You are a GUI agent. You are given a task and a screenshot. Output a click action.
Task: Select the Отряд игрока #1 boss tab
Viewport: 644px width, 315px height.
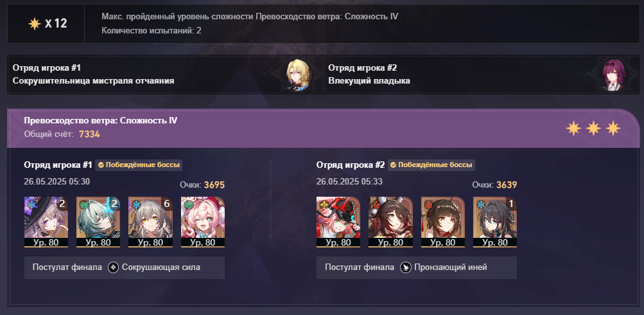point(166,75)
